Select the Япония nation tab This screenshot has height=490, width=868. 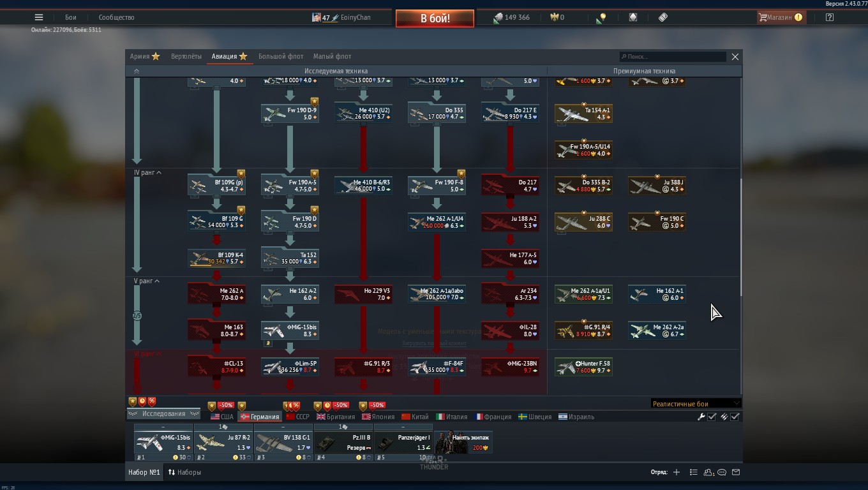[x=378, y=417]
